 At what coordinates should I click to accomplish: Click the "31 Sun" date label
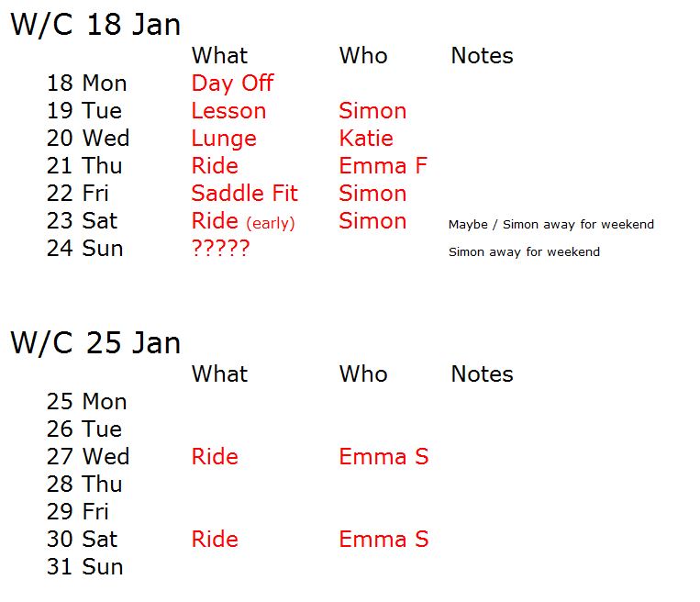[x=84, y=567]
